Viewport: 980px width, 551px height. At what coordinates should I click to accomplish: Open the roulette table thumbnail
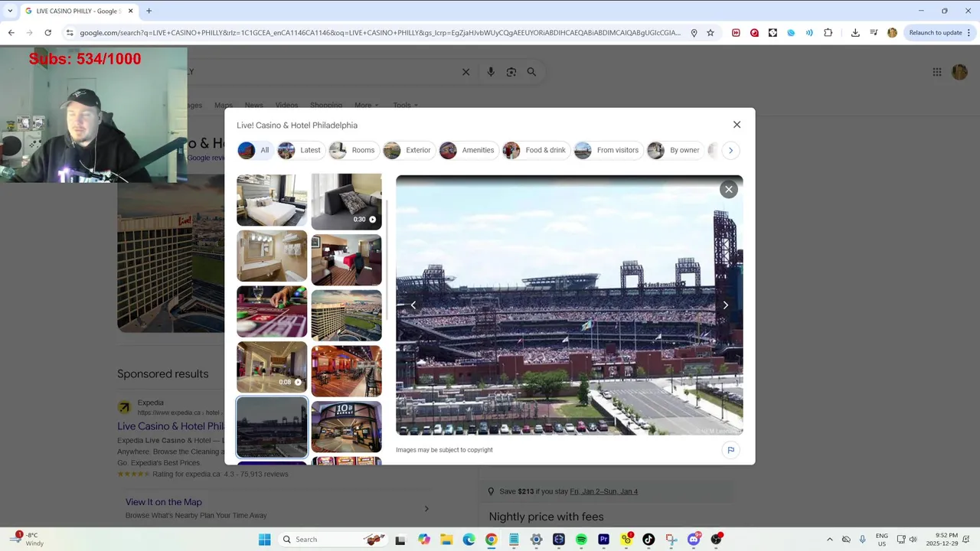coord(272,311)
